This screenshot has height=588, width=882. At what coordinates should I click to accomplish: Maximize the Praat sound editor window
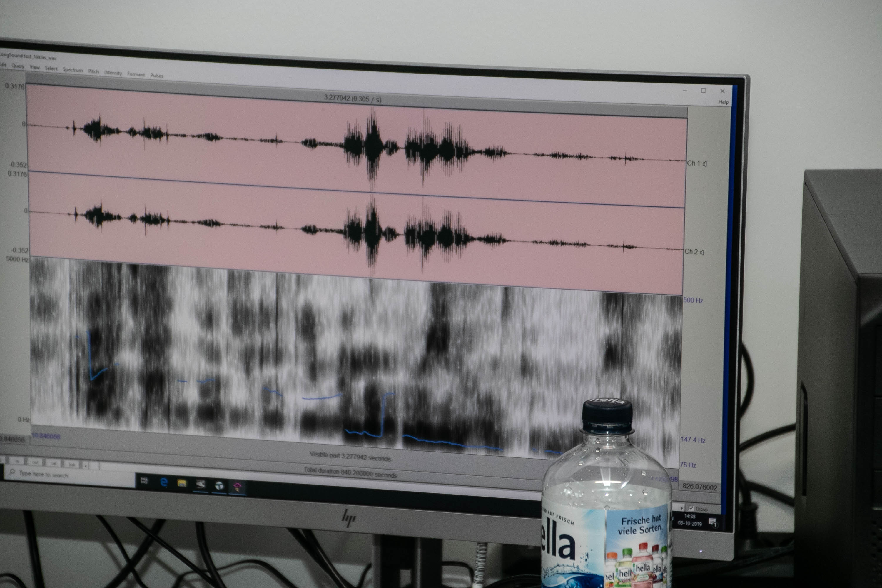(704, 90)
